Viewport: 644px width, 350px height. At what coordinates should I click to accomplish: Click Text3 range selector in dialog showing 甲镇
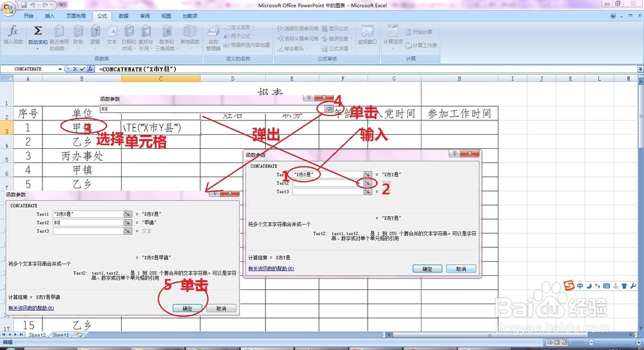(x=128, y=231)
